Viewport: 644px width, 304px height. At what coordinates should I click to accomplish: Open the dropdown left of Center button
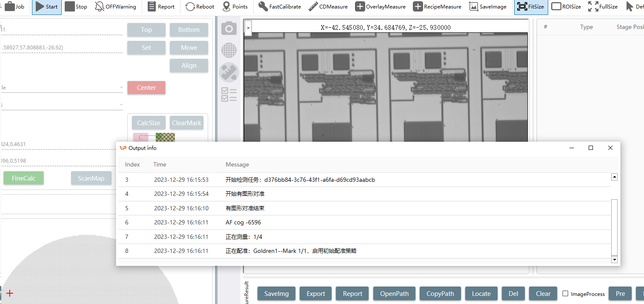[62, 88]
